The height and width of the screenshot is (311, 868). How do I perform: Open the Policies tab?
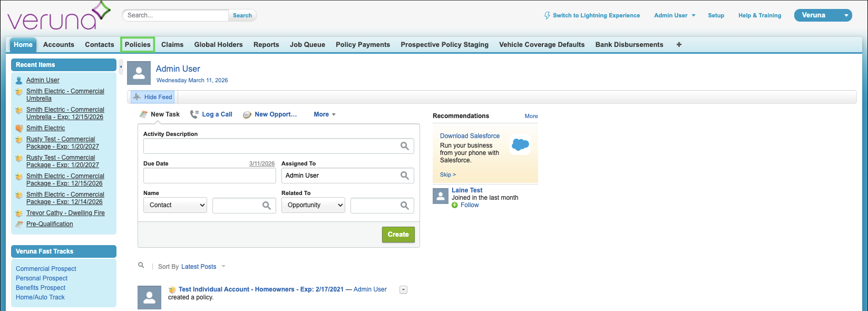(138, 45)
